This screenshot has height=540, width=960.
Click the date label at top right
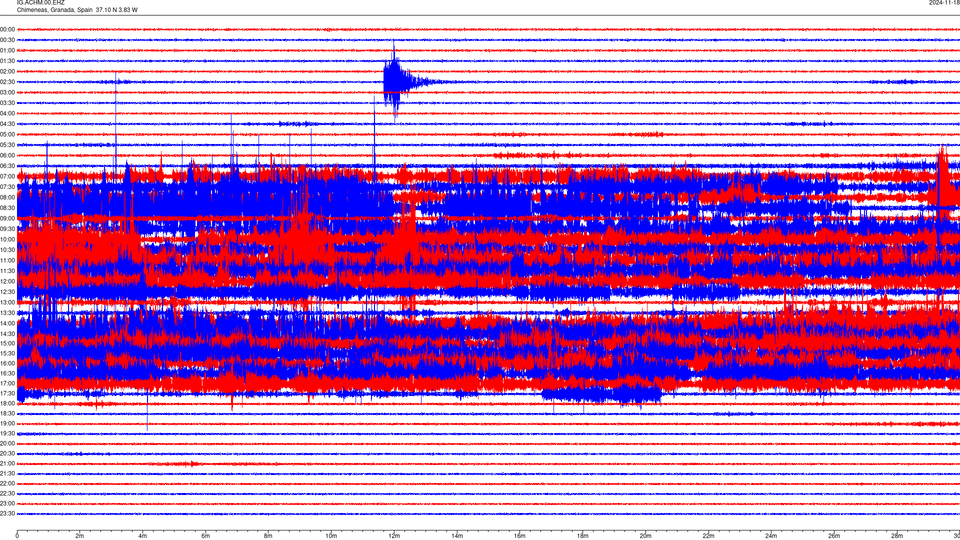pyautogui.click(x=944, y=2)
